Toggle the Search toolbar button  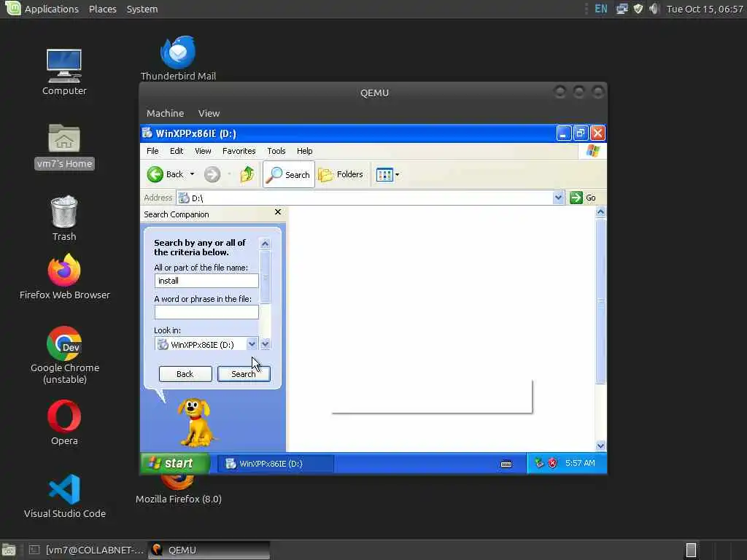(289, 174)
